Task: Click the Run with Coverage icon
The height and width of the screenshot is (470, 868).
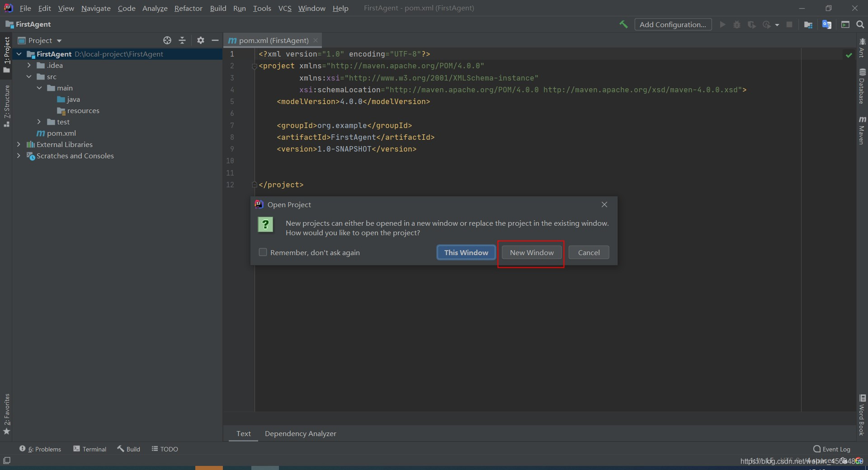Action: coord(751,24)
